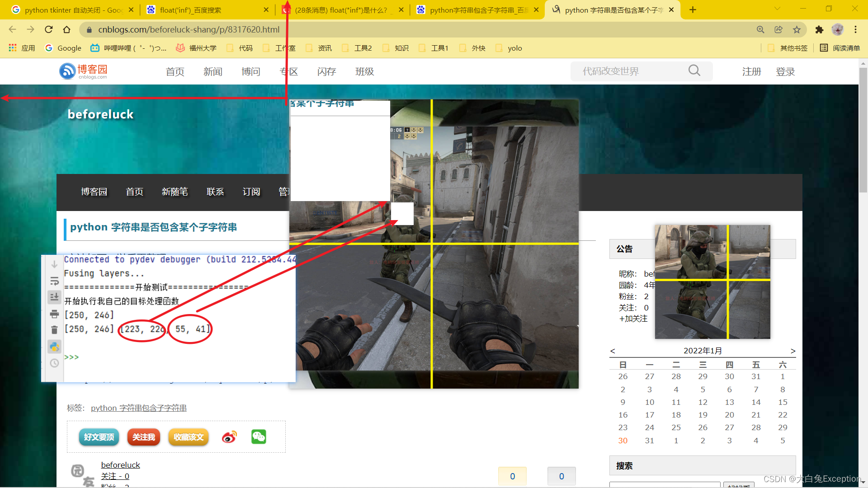Open the 外快 bookmark folder
Image resolution: width=868 pixels, height=488 pixels.
(472, 48)
